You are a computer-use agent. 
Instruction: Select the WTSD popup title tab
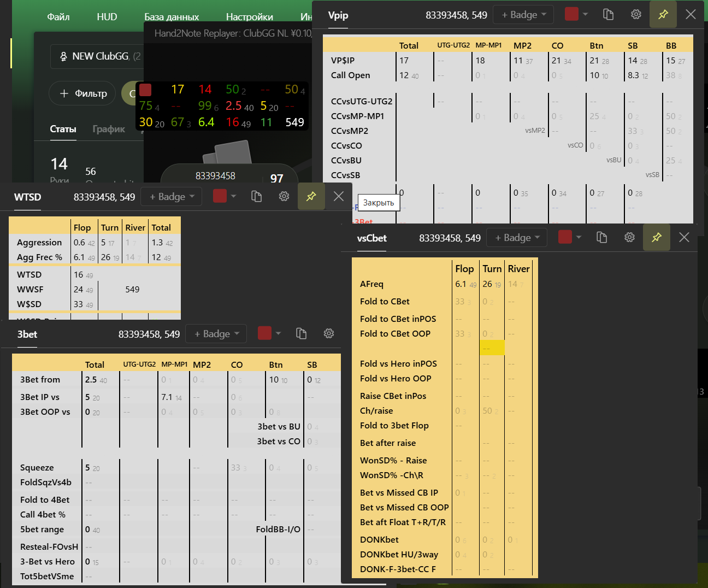tap(27, 197)
